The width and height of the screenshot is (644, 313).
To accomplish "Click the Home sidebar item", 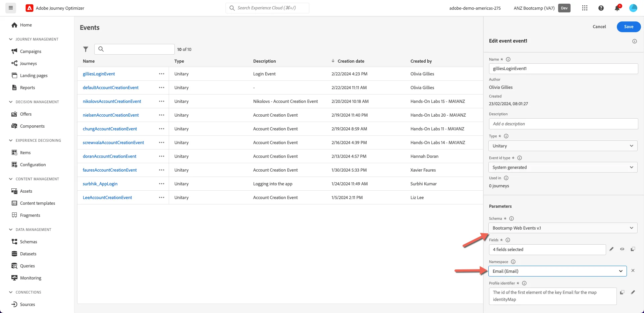I will pyautogui.click(x=26, y=25).
